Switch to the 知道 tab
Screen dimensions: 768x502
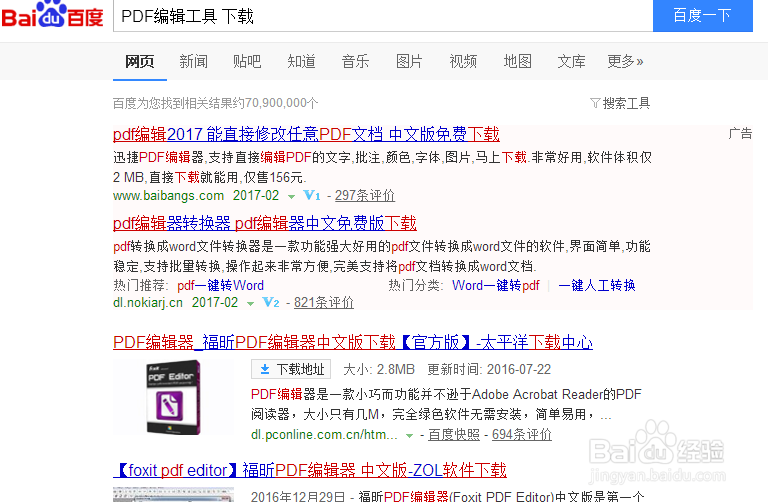click(x=301, y=61)
